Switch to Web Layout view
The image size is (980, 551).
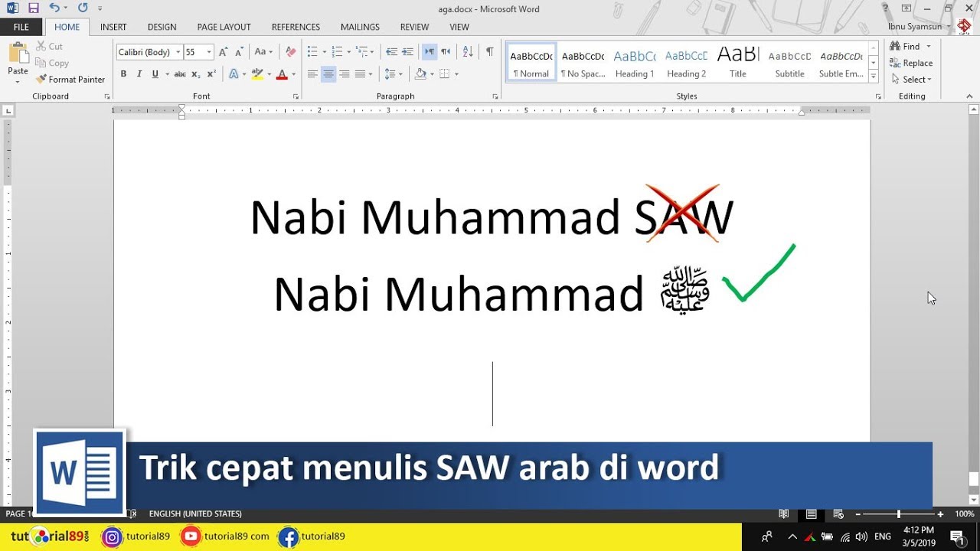[x=838, y=514]
